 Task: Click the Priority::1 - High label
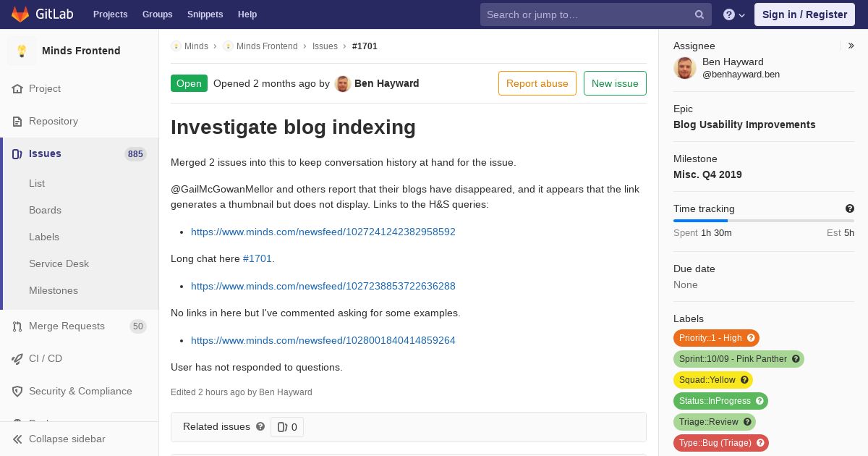(x=716, y=338)
